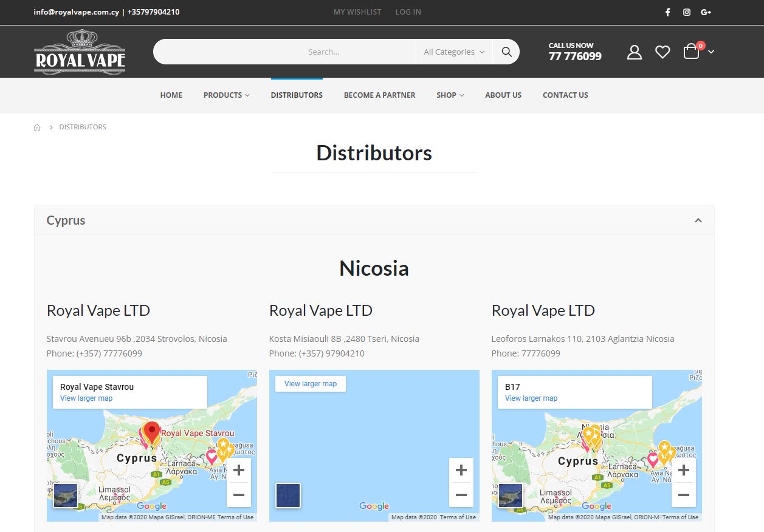Open the user account icon
The width and height of the screenshot is (764, 532).
[634, 52]
